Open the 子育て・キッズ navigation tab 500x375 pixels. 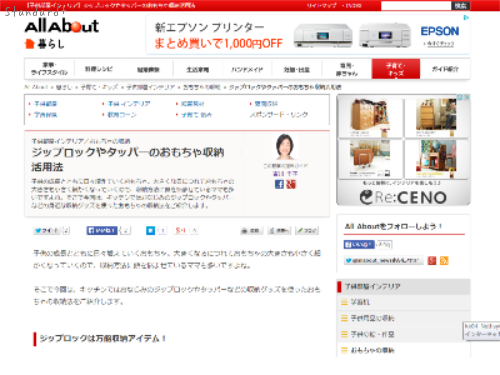tap(396, 69)
